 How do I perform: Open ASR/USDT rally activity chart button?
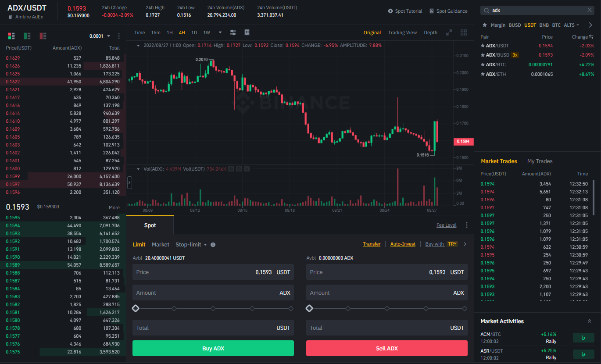pos(583,354)
